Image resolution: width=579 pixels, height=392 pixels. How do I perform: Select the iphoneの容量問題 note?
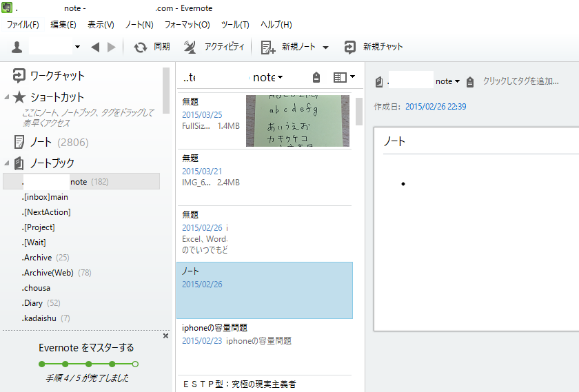(x=265, y=347)
